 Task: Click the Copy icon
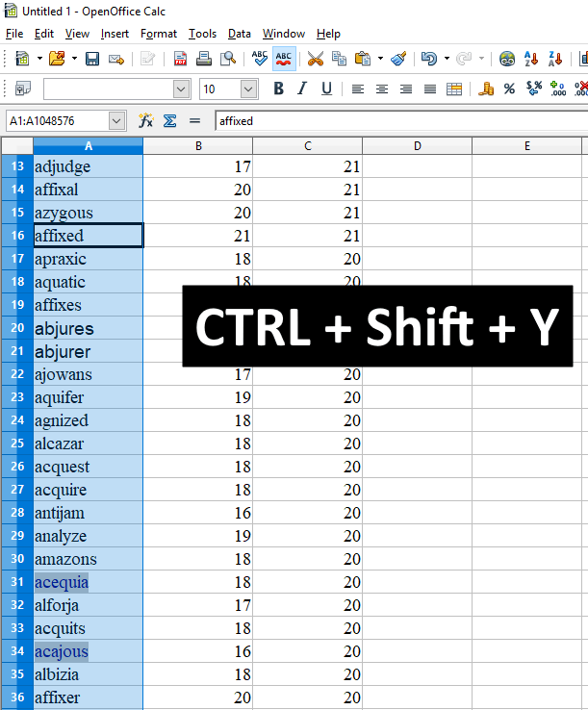pyautogui.click(x=339, y=59)
